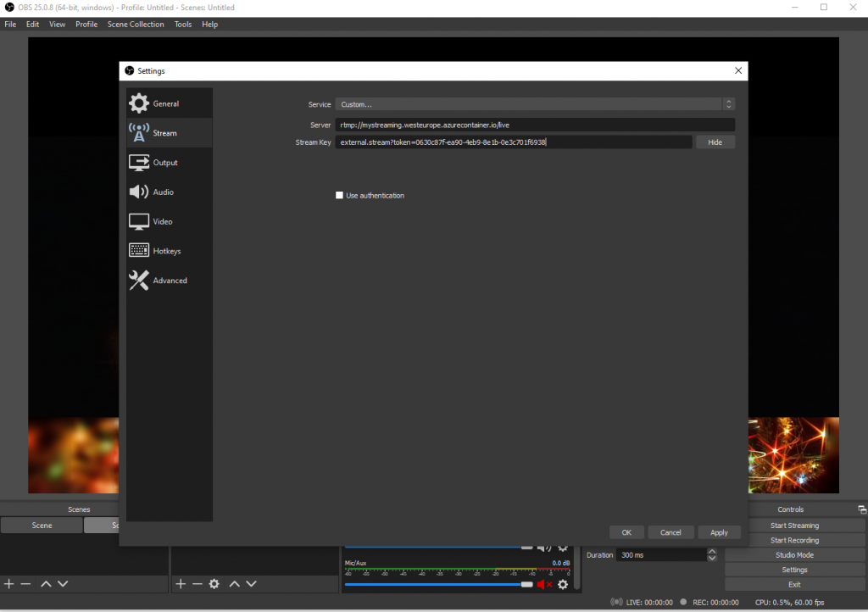Open the Advanced settings section

pos(170,281)
